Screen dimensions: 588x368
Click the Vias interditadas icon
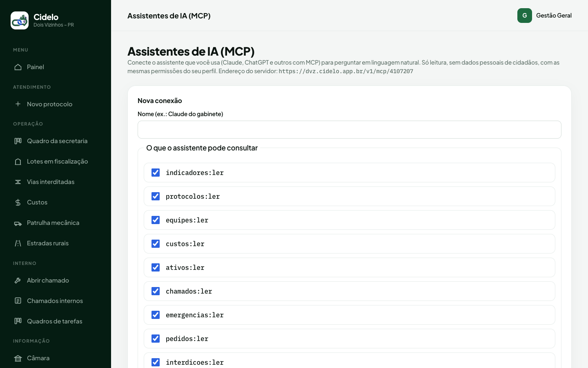[x=18, y=182]
